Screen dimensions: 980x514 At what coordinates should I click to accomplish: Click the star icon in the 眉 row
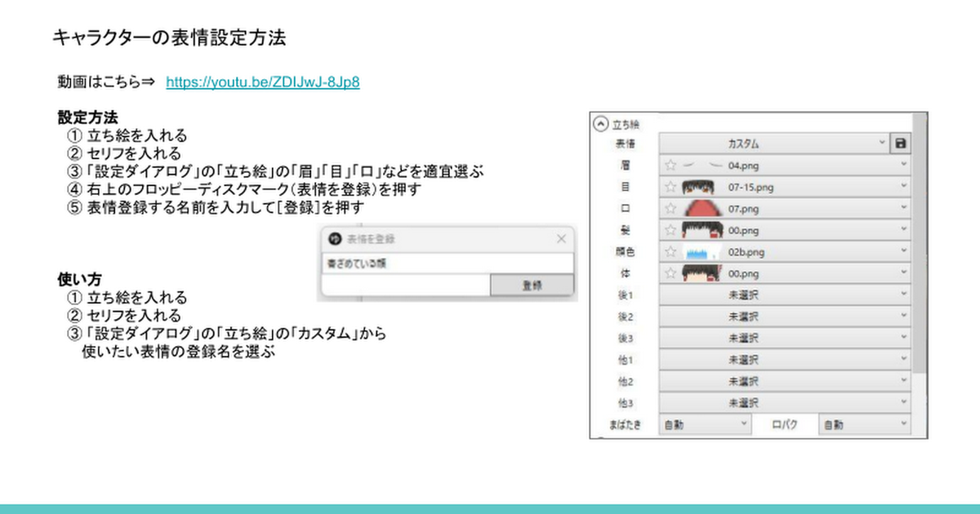point(670,165)
